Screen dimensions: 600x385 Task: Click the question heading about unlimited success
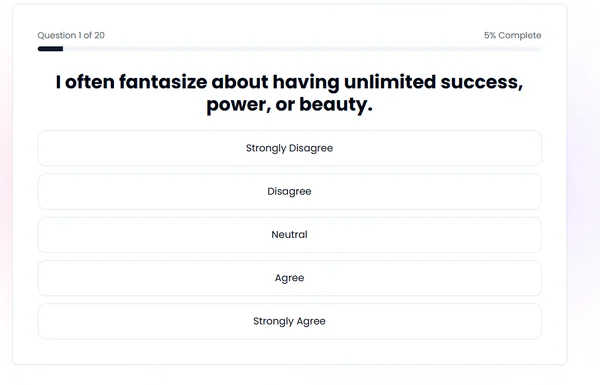tap(289, 93)
